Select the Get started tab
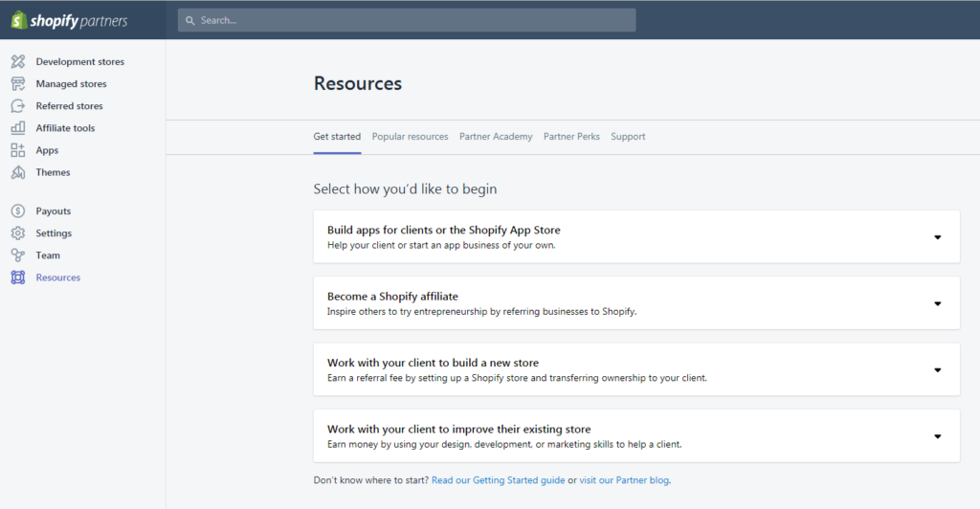The image size is (980, 509). [x=337, y=137]
